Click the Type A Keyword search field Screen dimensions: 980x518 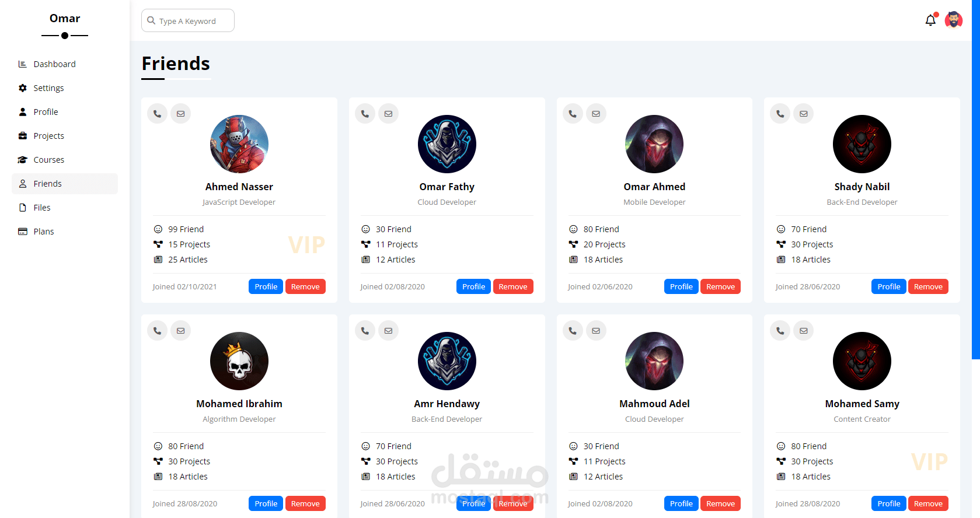(x=188, y=20)
